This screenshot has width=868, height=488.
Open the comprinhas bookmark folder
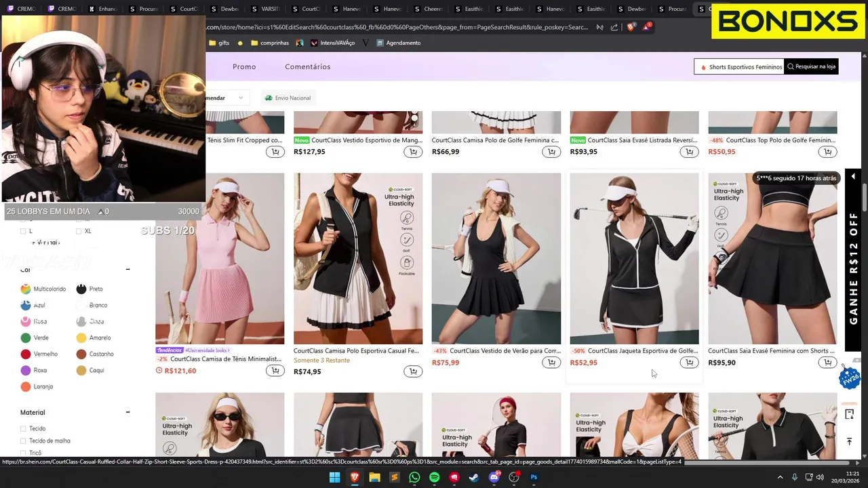pos(270,43)
